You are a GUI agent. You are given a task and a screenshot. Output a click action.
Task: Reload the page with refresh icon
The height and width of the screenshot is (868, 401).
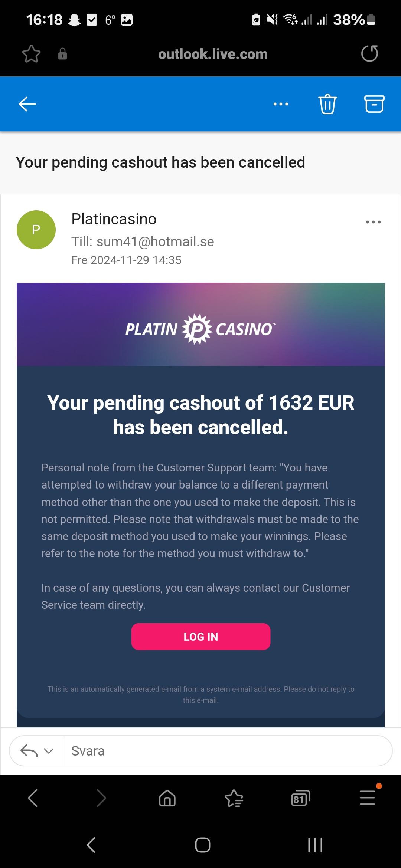pos(369,54)
